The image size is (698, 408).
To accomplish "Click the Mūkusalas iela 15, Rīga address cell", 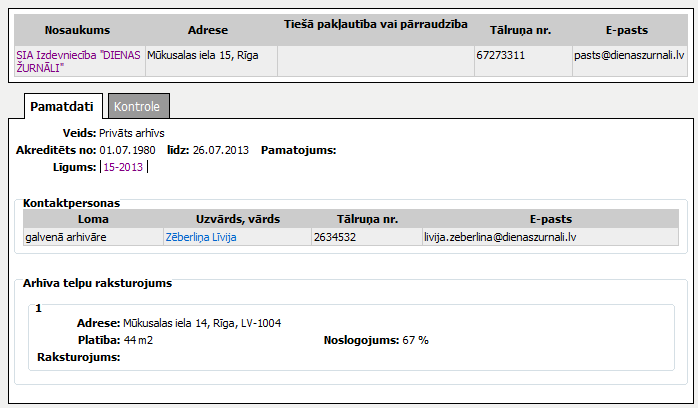I will point(203,55).
